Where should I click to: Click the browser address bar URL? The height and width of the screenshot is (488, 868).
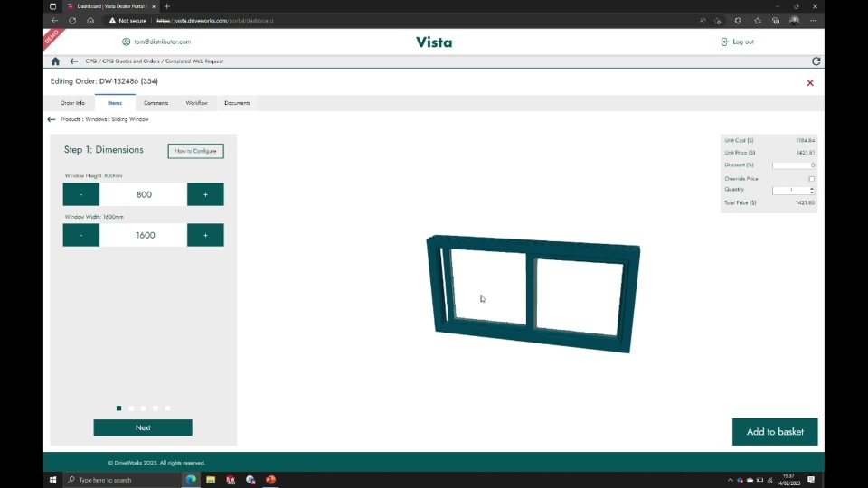point(215,21)
